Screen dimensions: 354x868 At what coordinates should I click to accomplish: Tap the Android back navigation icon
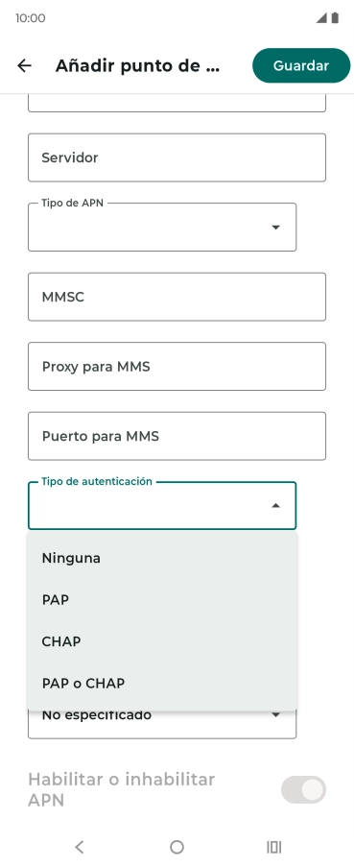tap(80, 847)
